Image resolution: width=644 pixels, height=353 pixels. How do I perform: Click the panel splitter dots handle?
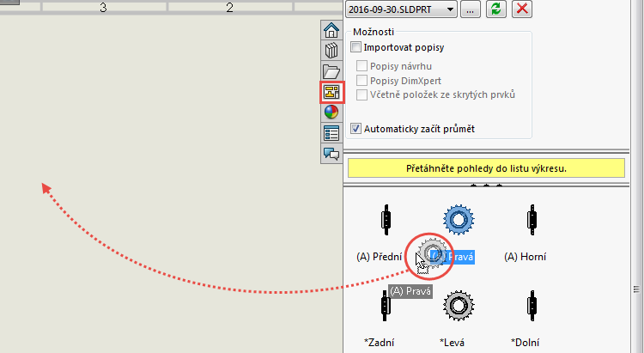click(x=486, y=185)
